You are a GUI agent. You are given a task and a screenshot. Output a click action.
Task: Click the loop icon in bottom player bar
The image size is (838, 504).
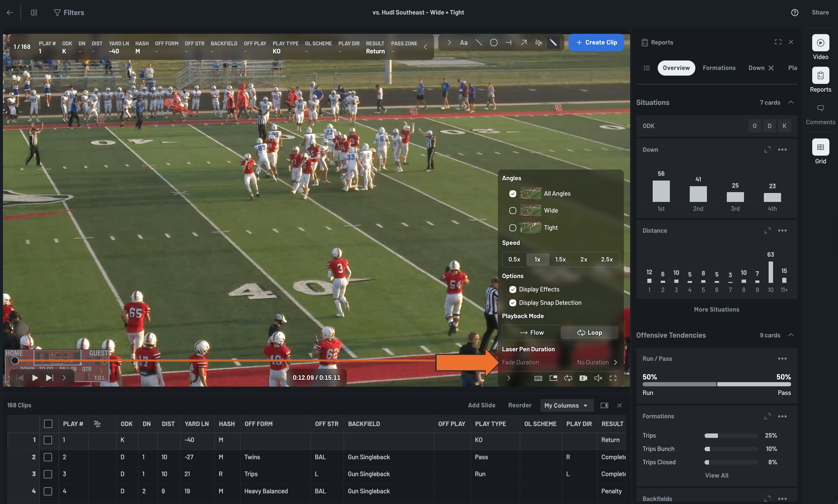[568, 378]
